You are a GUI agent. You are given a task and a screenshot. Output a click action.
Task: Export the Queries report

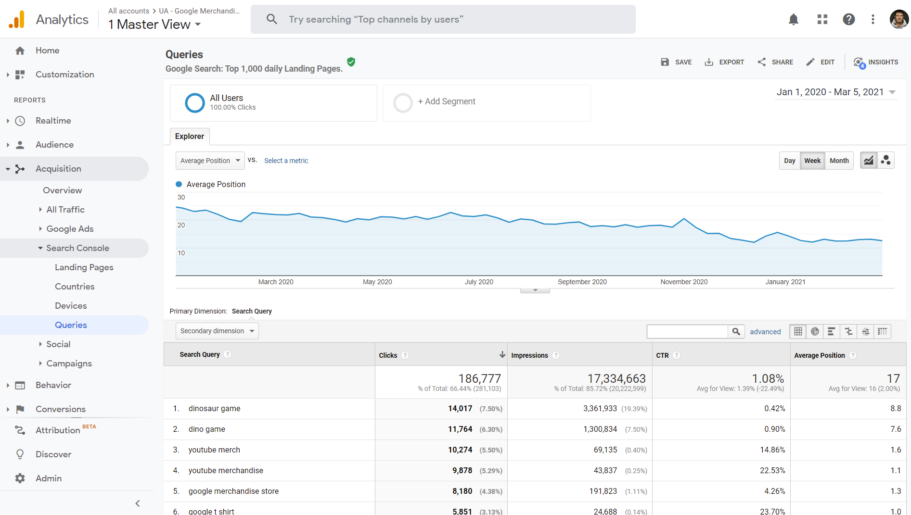point(724,62)
